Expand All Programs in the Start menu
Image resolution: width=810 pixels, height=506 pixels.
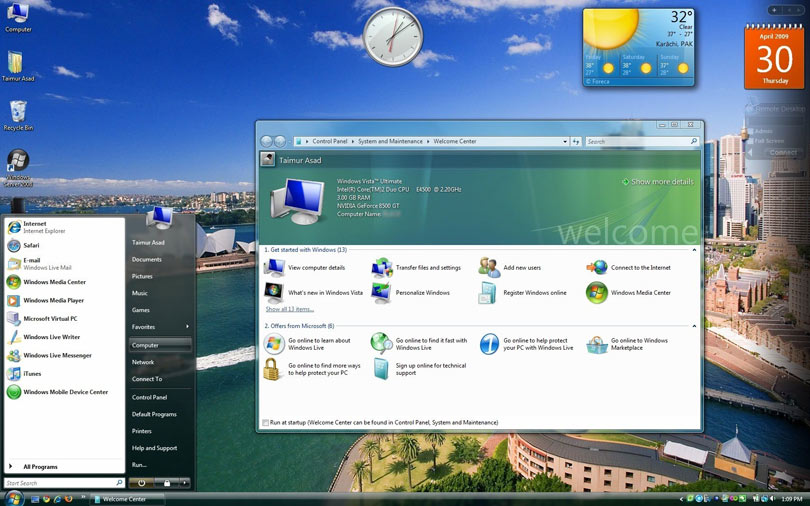[40, 466]
